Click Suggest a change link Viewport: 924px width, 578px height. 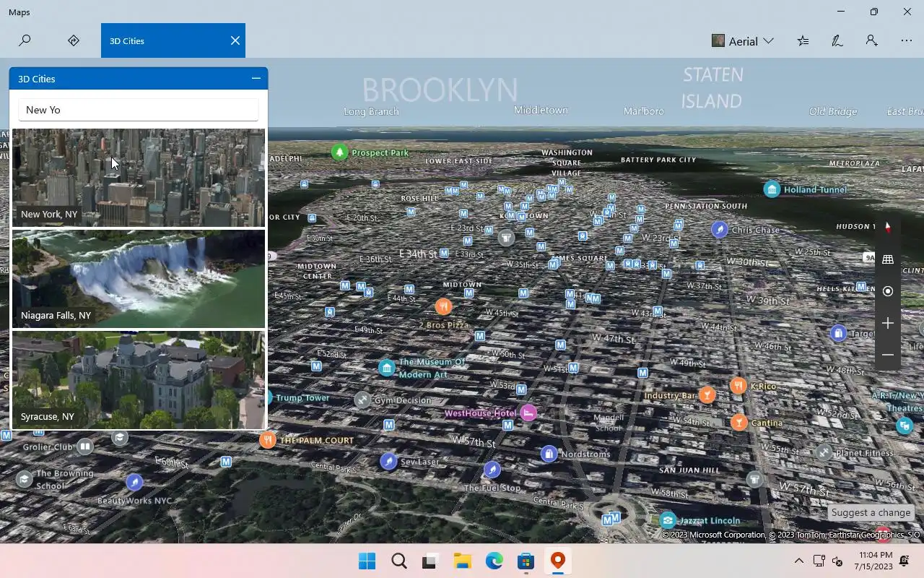[871, 512]
